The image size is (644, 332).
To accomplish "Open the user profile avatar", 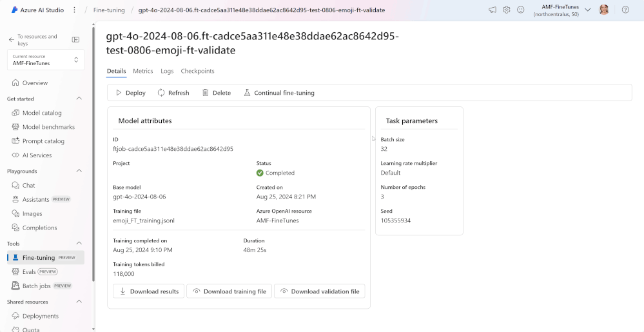I will (604, 10).
